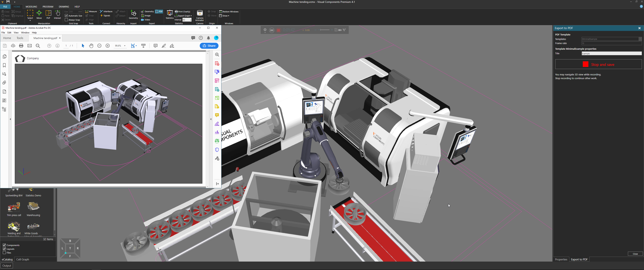
Task: Click the Restore Windows icon
Action: pyautogui.click(x=221, y=11)
